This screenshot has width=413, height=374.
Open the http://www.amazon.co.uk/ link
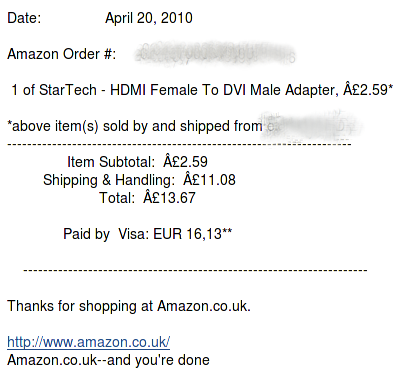88,342
